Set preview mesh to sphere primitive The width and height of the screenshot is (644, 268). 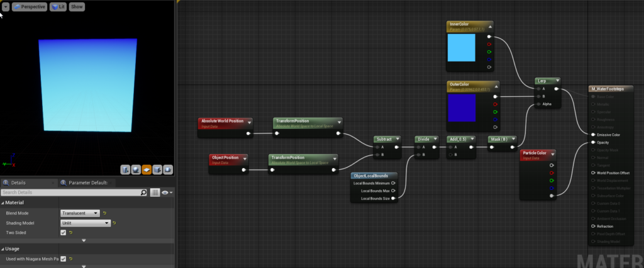[x=136, y=170]
